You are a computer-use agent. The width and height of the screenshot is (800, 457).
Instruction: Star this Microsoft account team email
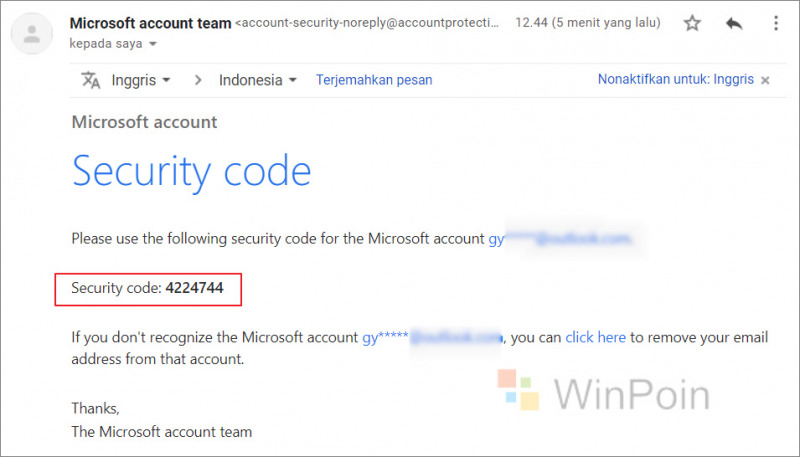click(x=692, y=23)
